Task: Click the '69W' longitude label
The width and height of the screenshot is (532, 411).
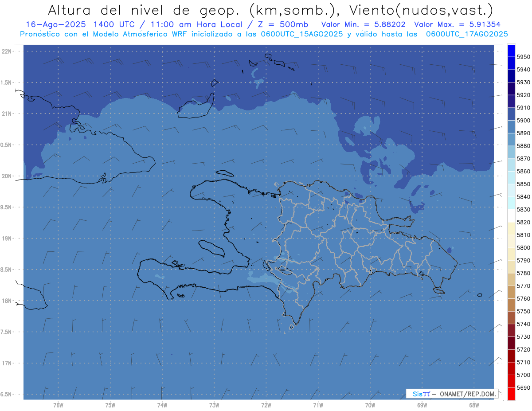Action: (422, 405)
